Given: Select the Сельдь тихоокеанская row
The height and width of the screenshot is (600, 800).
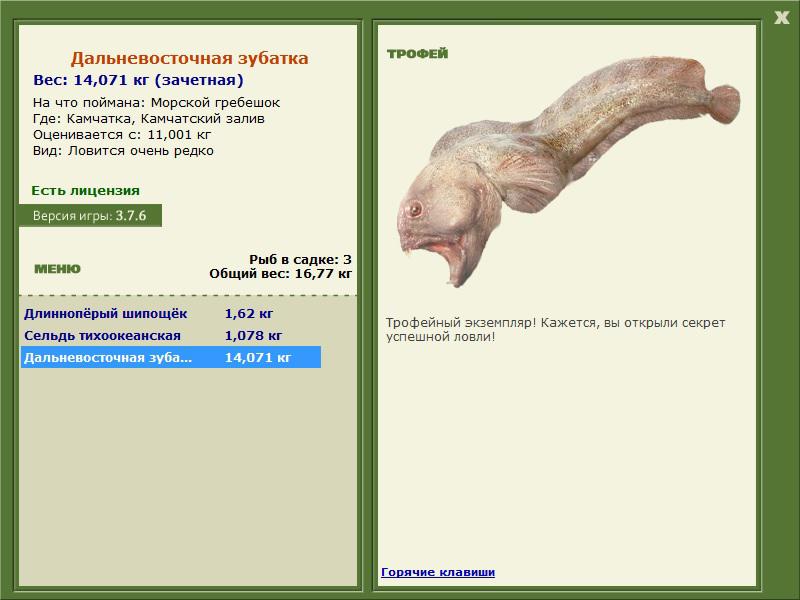Looking at the screenshot, I should coord(171,335).
